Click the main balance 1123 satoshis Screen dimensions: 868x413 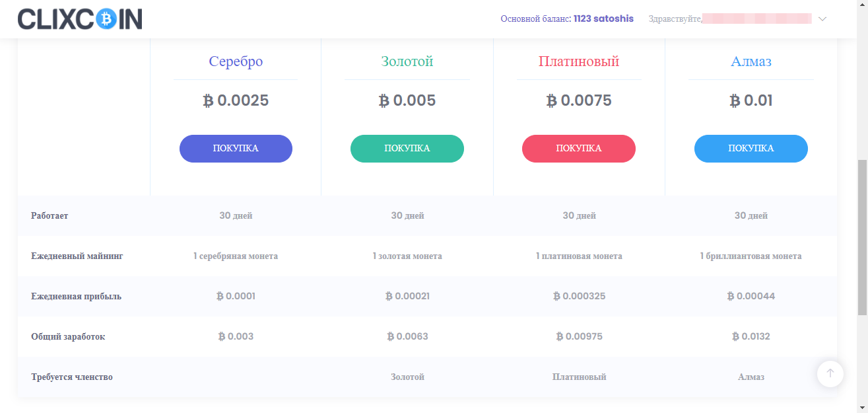(x=567, y=19)
